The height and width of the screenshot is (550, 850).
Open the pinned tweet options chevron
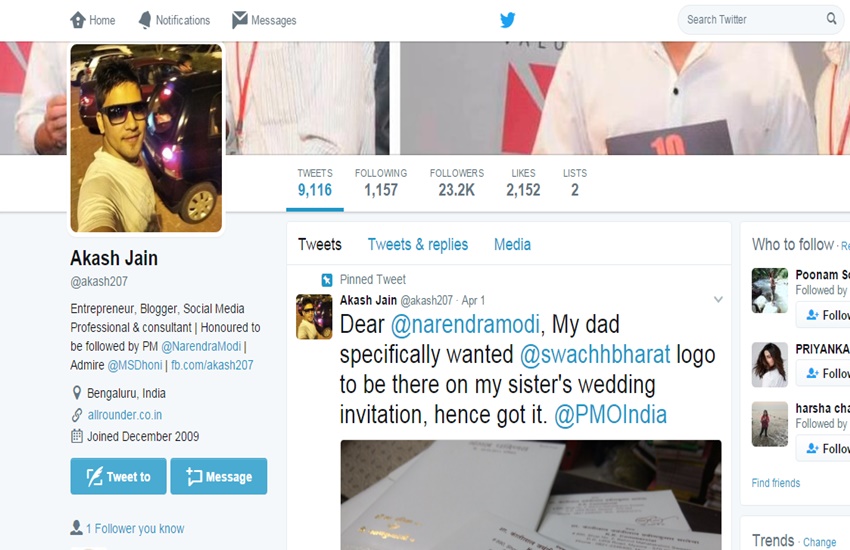pos(718,300)
